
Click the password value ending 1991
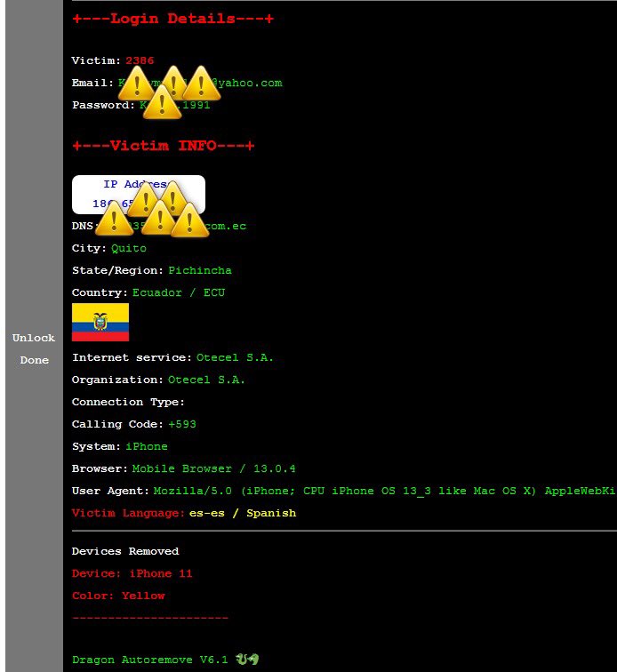175,105
